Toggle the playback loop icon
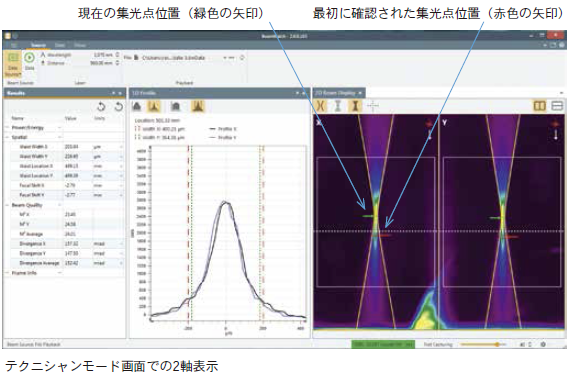The width and height of the screenshot is (570, 380). pos(242,57)
